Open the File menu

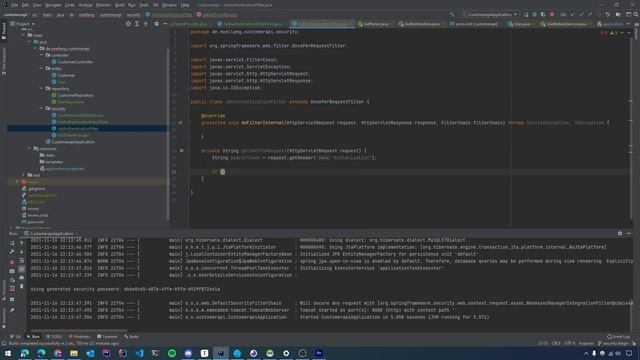(15, 5)
